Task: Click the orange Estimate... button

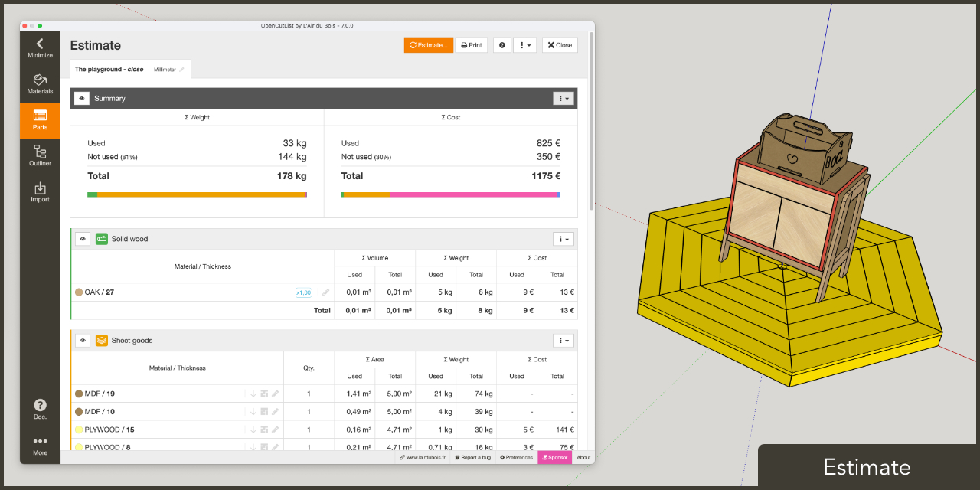Action: 429,45
